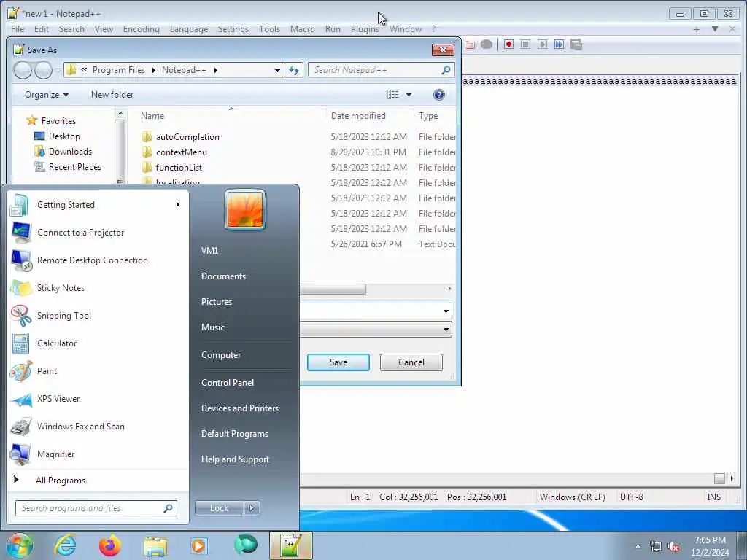Open Windows Explorer from taskbar
Viewport: 747px width, 560px height.
[155, 545]
